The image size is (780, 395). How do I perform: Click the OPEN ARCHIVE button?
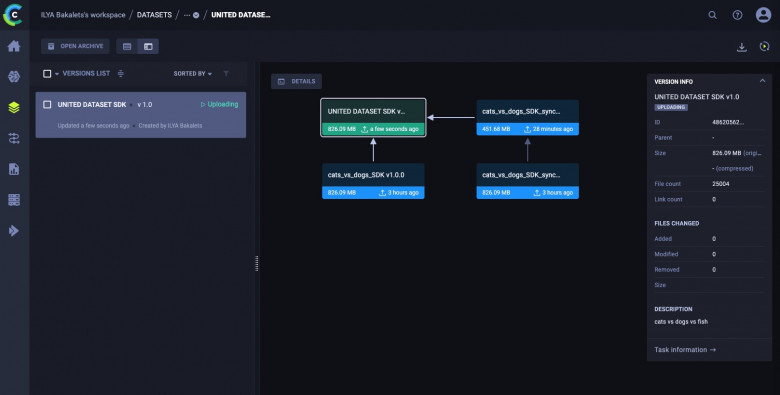[x=75, y=46]
